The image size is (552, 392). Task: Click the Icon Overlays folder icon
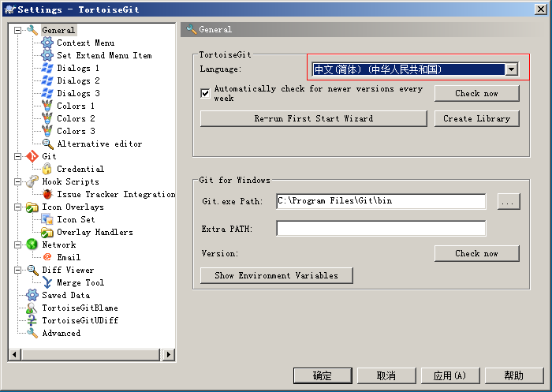[x=32, y=207]
